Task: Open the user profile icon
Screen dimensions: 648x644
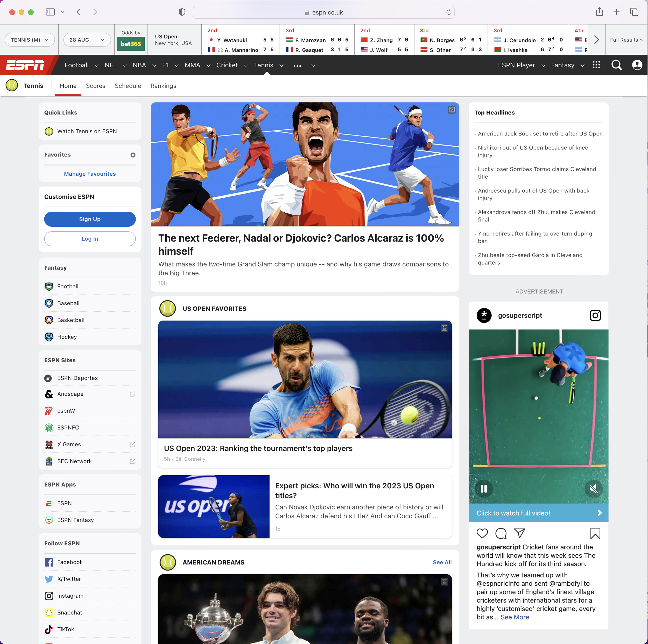Action: point(637,65)
